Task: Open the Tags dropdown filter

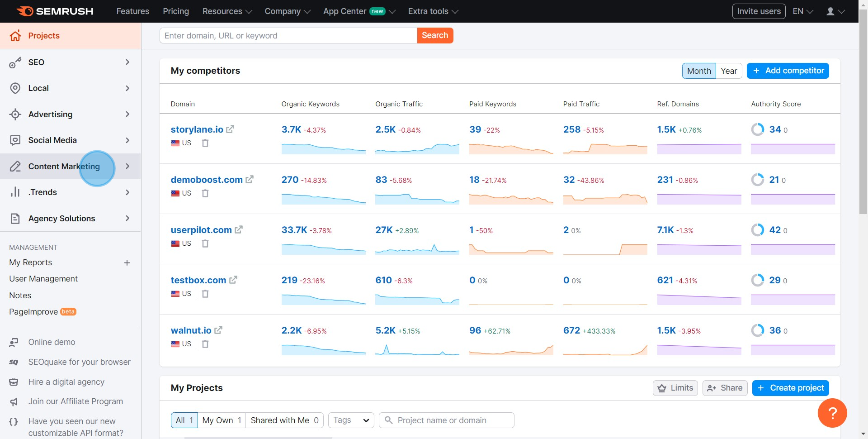Action: [x=351, y=420]
